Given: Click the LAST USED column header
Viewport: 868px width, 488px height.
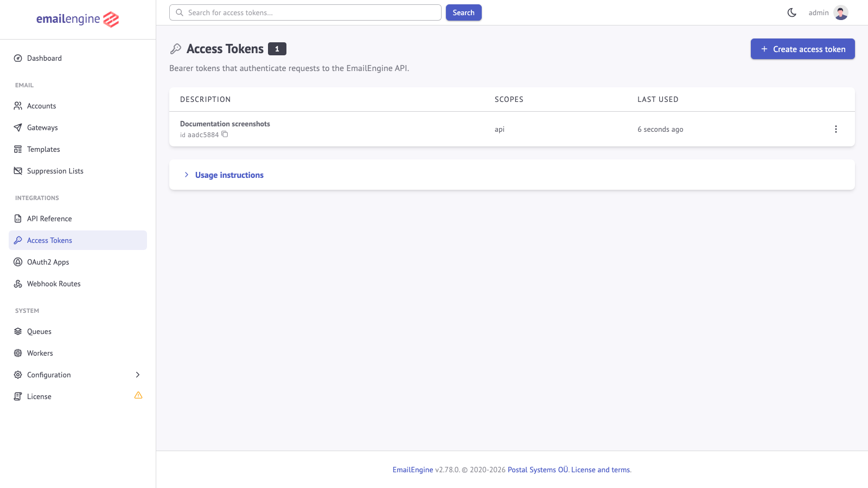Looking at the screenshot, I should (658, 99).
